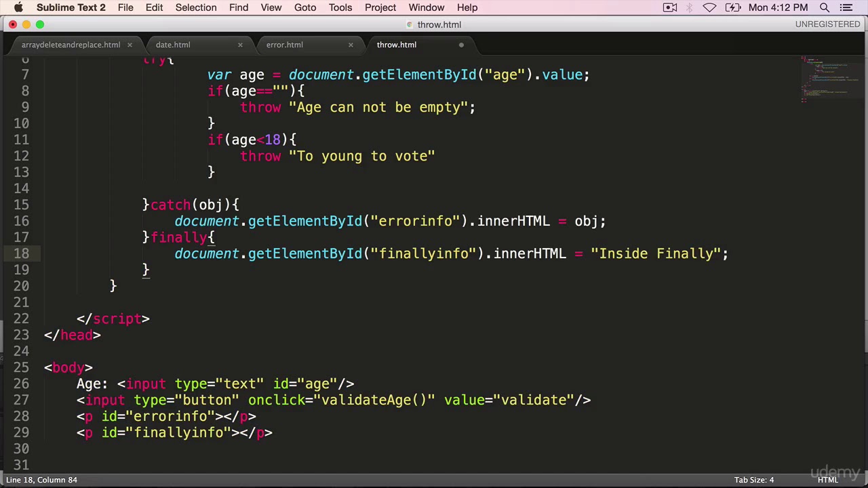
Task: Click the finally keyword on line 17
Action: coord(178,237)
